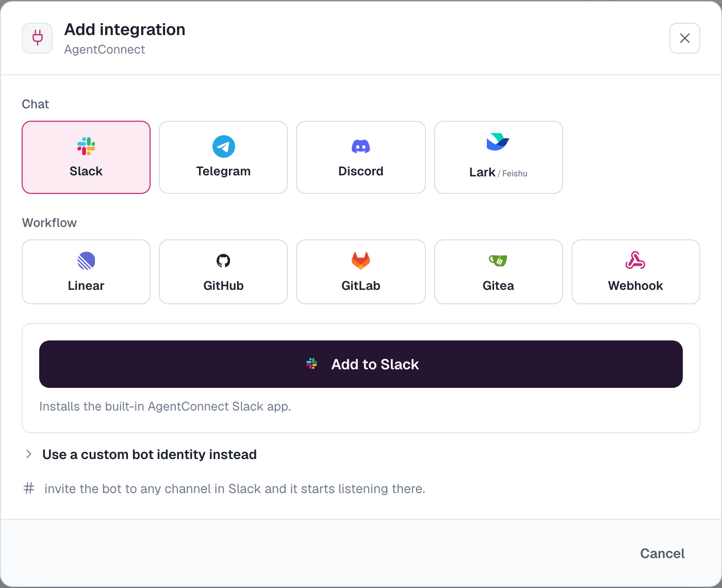Viewport: 722px width, 588px height.
Task: Select the Slack chat integration card
Action: 86,157
